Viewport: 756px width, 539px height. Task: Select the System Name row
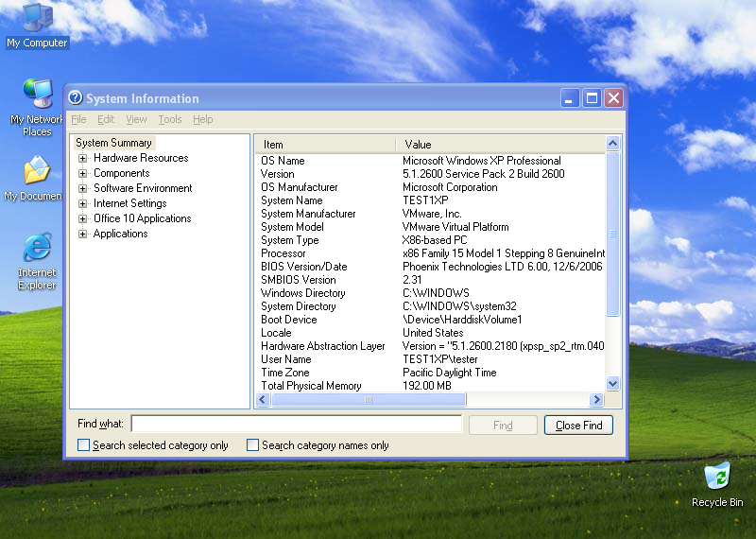[430, 200]
